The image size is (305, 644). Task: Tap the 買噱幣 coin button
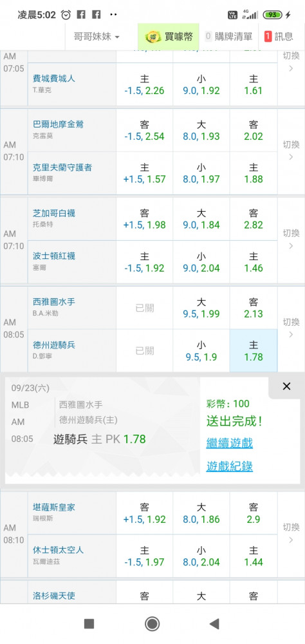coord(169,37)
